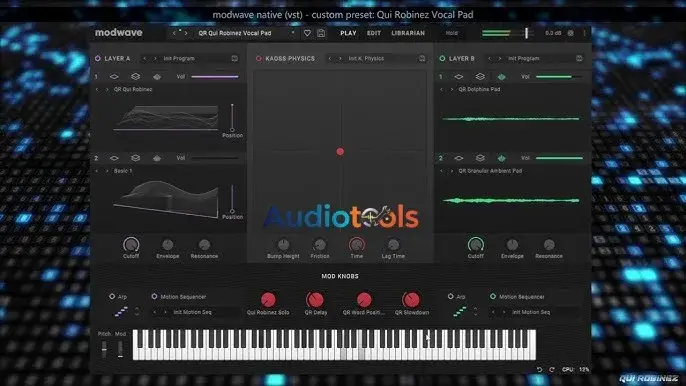Viewport: 686px width, 386px height.
Task: Go to next preset in top bar
Action: 186,33
